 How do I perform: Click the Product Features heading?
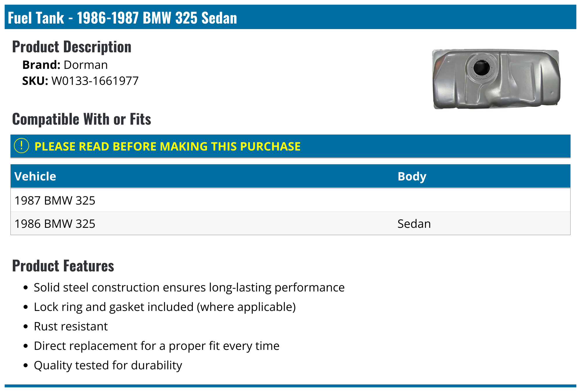click(63, 266)
